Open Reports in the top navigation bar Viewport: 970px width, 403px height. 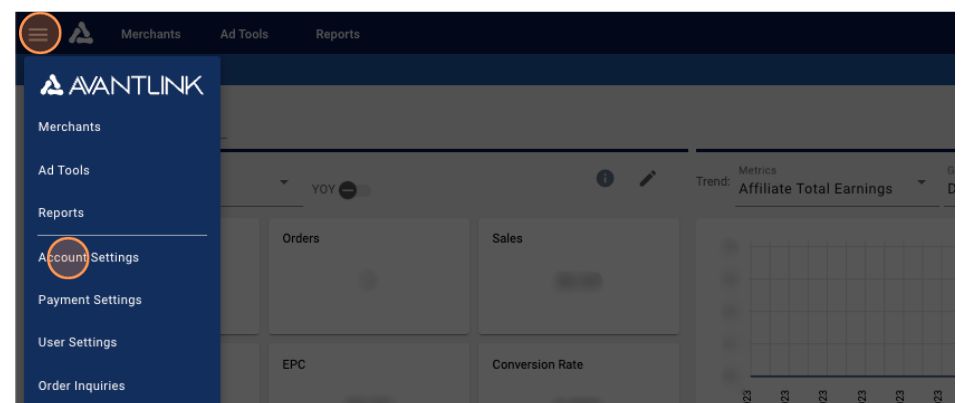point(337,34)
